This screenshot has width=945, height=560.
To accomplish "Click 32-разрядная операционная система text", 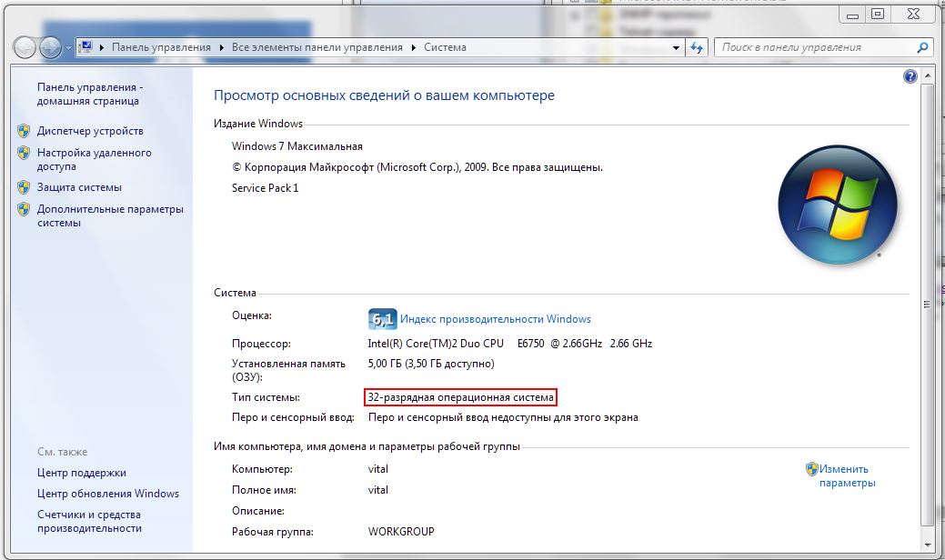I will pyautogui.click(x=460, y=397).
